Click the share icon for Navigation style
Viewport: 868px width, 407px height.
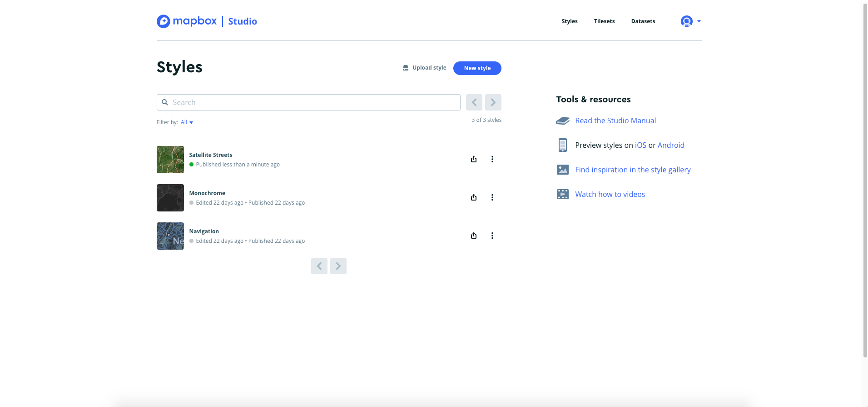pos(474,236)
